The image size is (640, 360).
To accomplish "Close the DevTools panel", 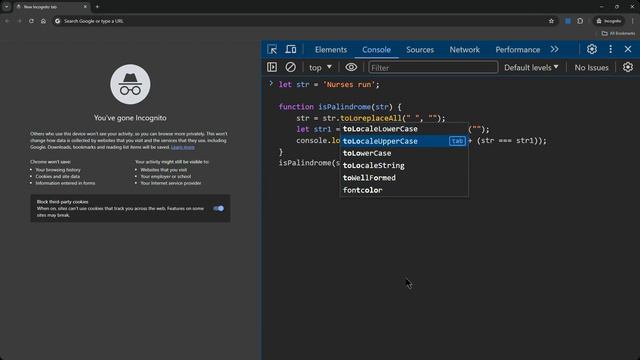I will click(628, 49).
